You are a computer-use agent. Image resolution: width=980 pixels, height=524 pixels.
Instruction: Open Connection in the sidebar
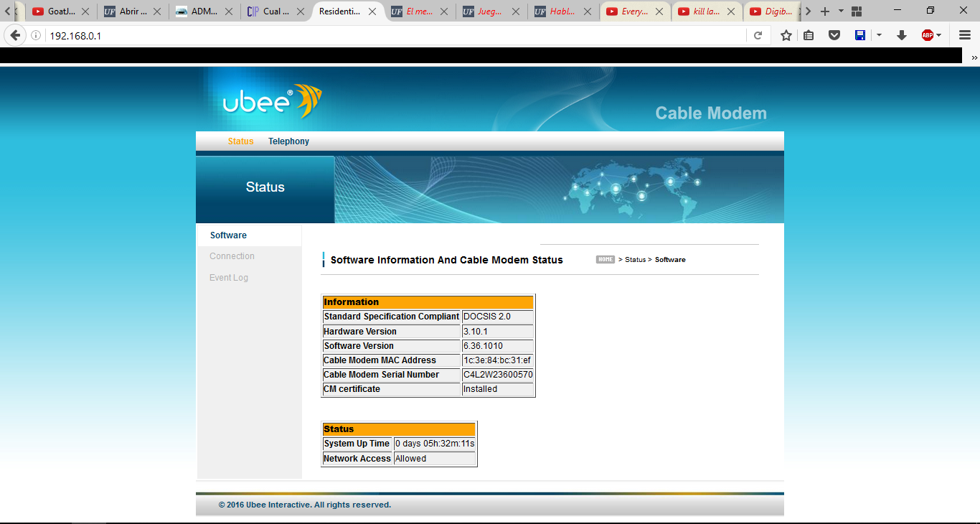click(x=232, y=256)
